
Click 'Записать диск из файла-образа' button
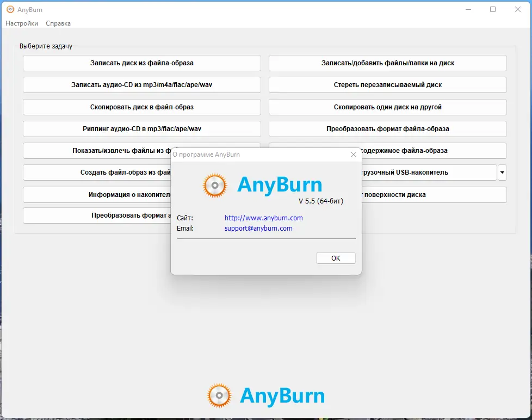click(142, 63)
